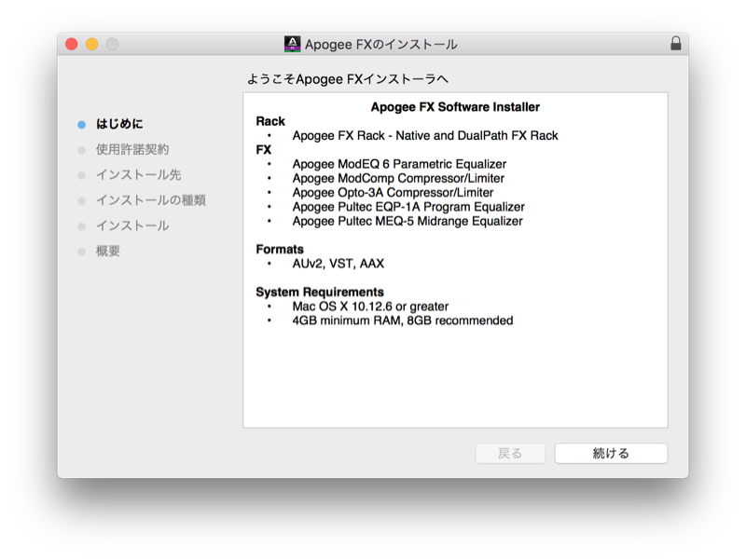Image resolution: width=746 pixels, height=560 pixels.
Task: Click the lock icon in title bar
Action: [675, 44]
